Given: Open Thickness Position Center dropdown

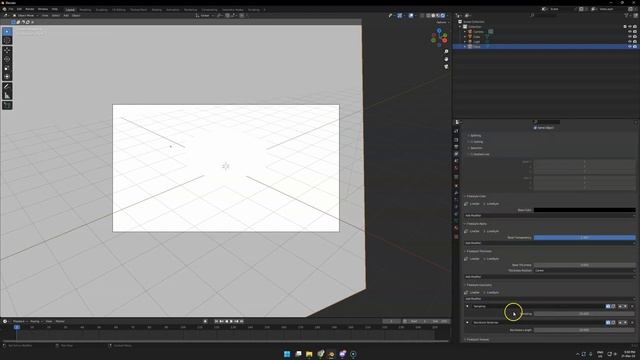Looking at the screenshot, I should point(584,270).
